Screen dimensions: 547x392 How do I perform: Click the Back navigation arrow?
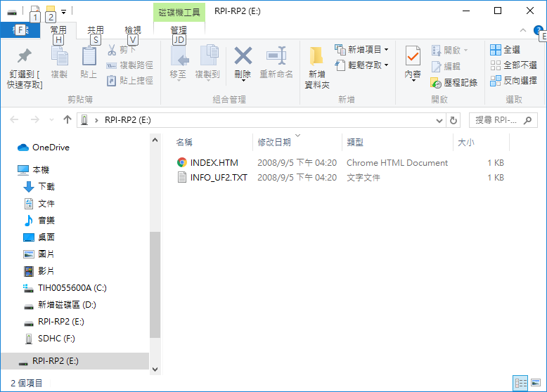pyautogui.click(x=14, y=120)
